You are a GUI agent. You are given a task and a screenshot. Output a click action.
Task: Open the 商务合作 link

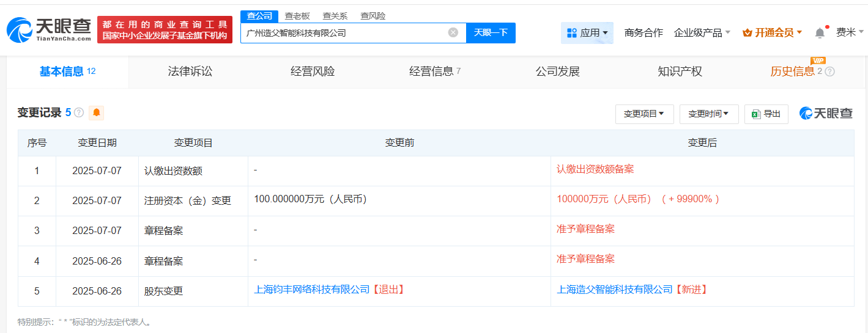tap(644, 32)
